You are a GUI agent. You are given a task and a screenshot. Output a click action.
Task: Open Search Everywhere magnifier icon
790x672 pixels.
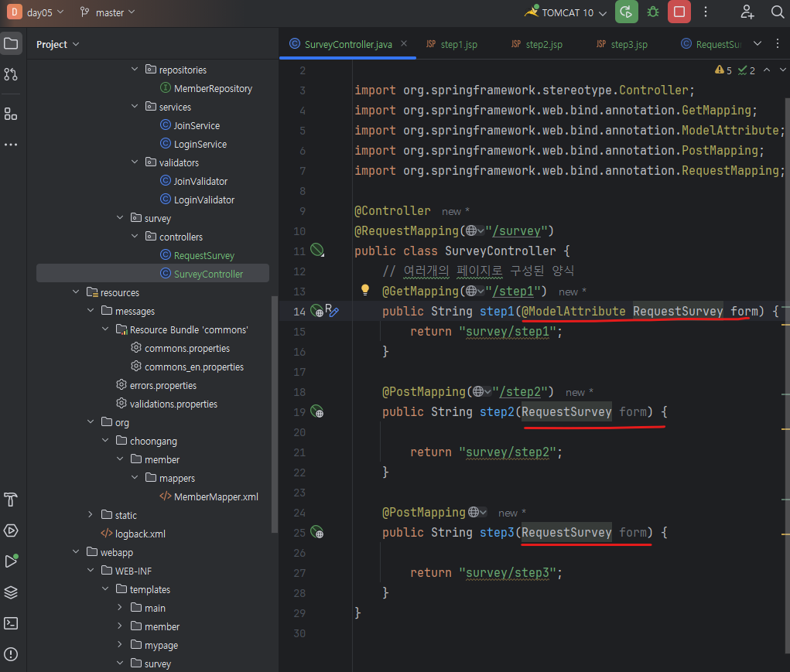[x=778, y=12]
